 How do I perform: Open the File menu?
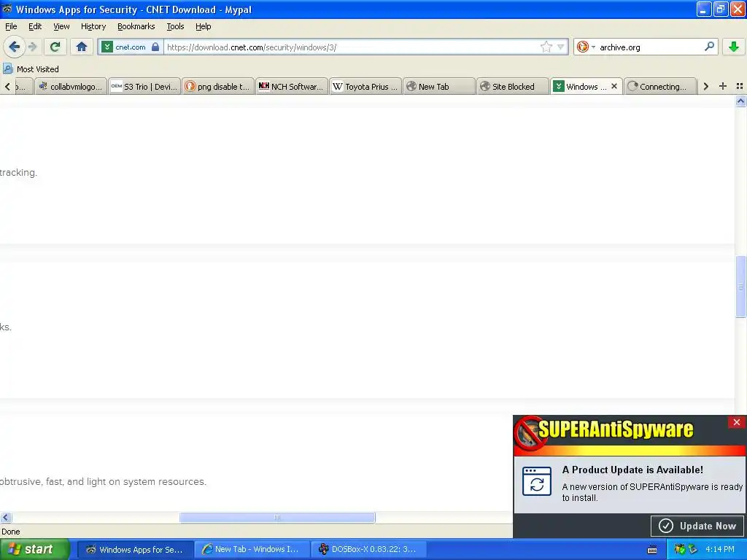pos(11,26)
